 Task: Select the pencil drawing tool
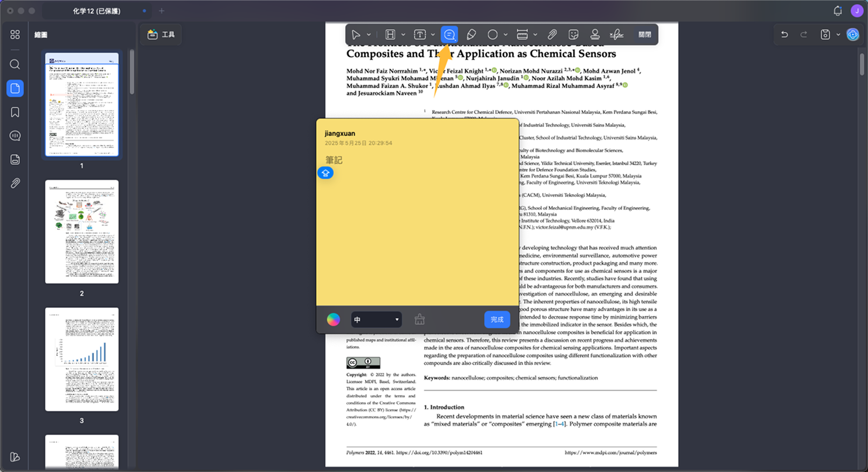click(471, 34)
